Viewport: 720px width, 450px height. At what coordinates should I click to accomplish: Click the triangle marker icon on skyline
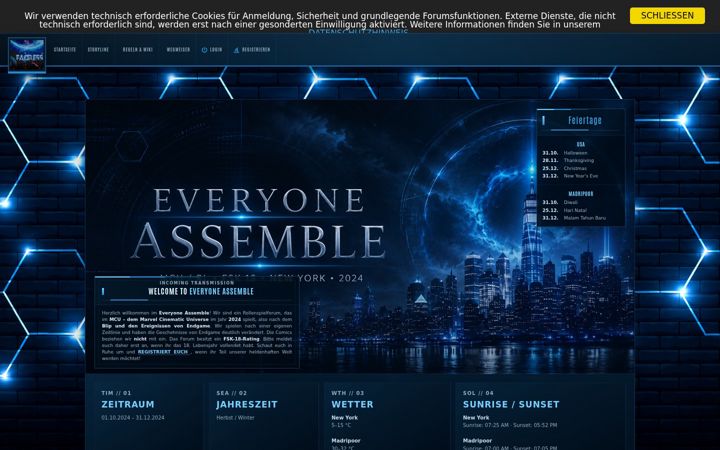pos(421,299)
